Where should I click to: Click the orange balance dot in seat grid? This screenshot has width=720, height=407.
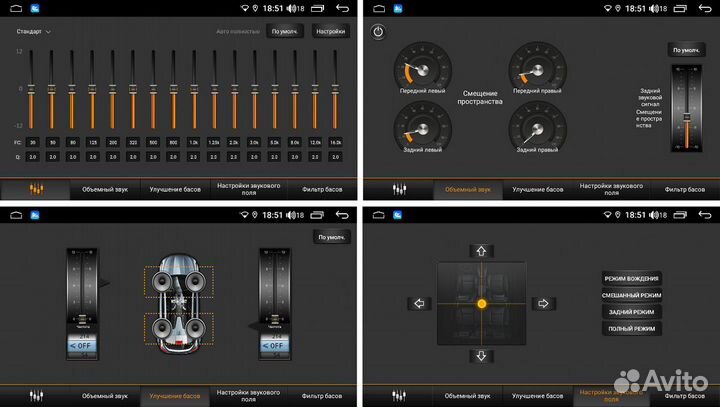coord(481,303)
